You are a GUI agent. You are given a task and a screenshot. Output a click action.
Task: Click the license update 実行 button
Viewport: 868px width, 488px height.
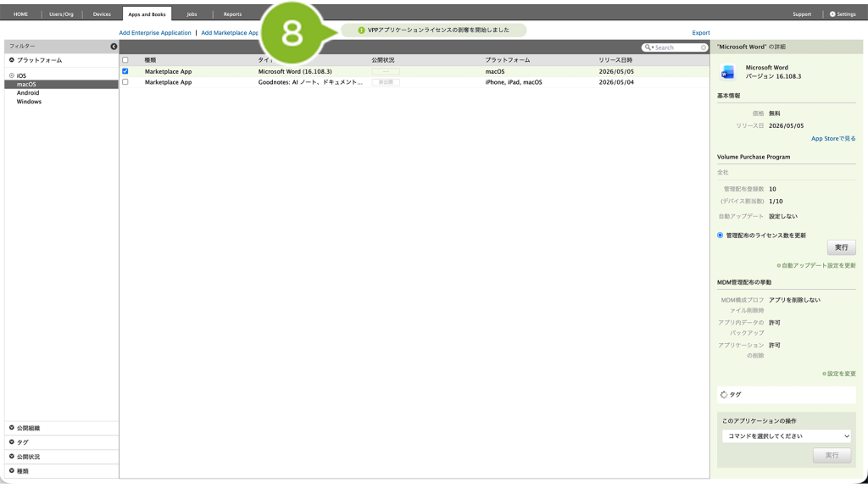pyautogui.click(x=842, y=248)
